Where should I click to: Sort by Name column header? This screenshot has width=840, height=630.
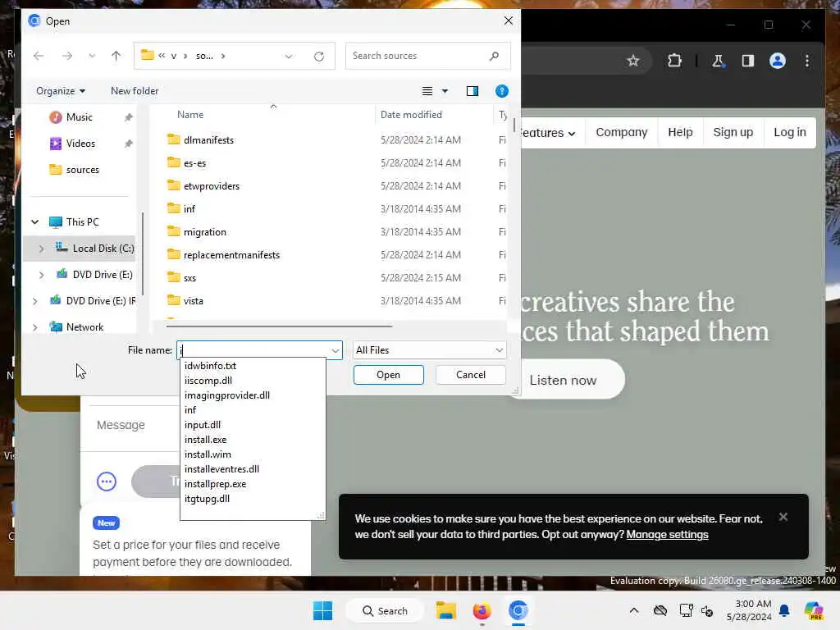190,115
